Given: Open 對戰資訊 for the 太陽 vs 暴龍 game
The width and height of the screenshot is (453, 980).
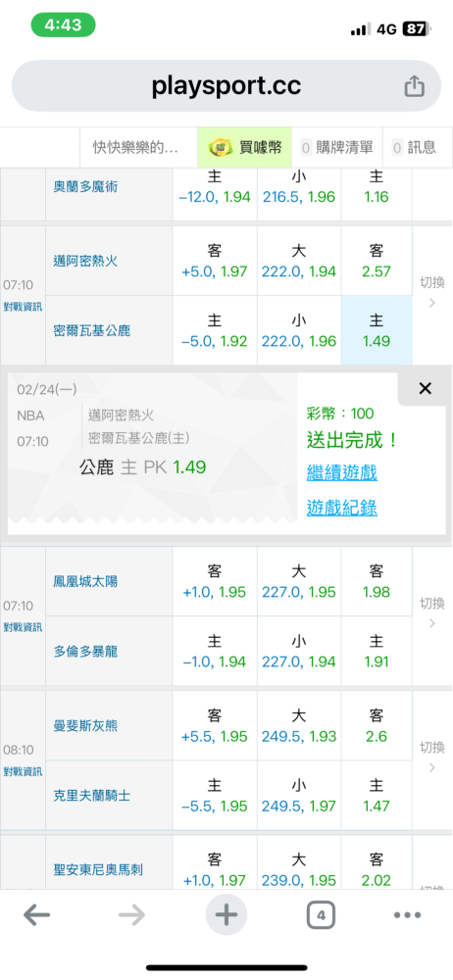Looking at the screenshot, I should 23,627.
